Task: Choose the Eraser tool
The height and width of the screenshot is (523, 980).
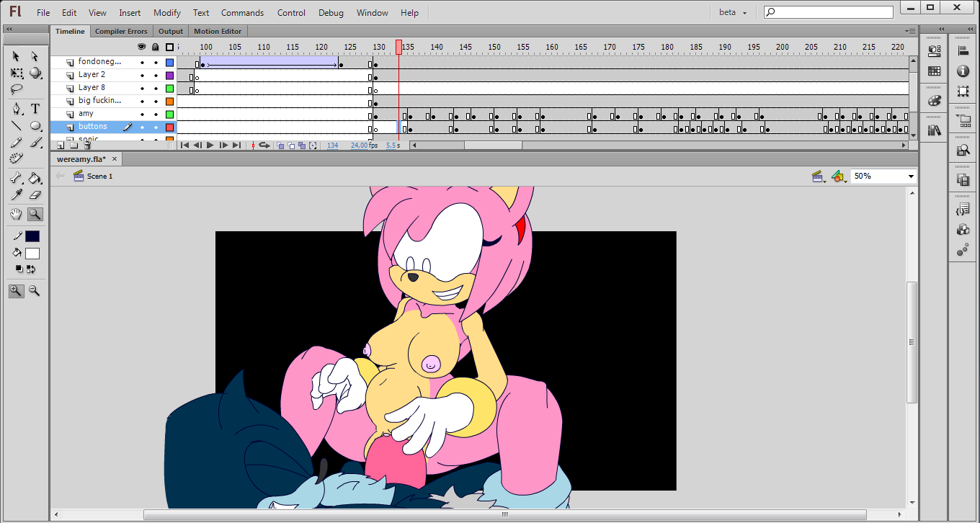Action: (35, 195)
